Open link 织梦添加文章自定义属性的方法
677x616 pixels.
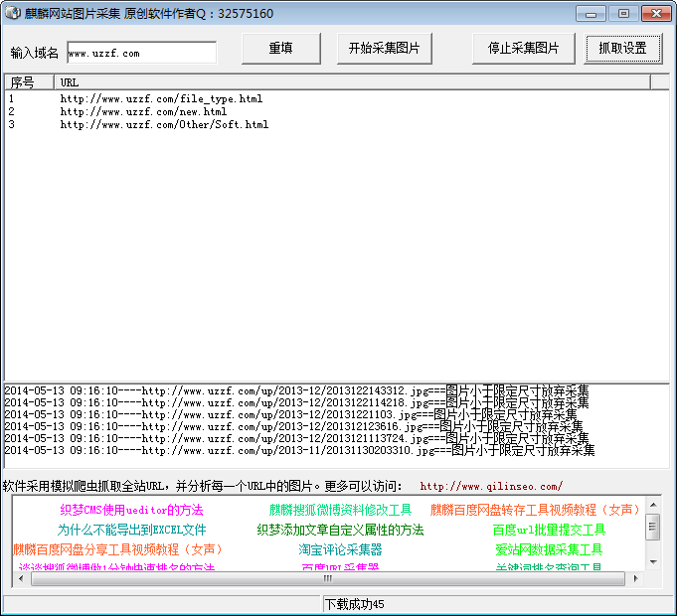click(x=340, y=530)
